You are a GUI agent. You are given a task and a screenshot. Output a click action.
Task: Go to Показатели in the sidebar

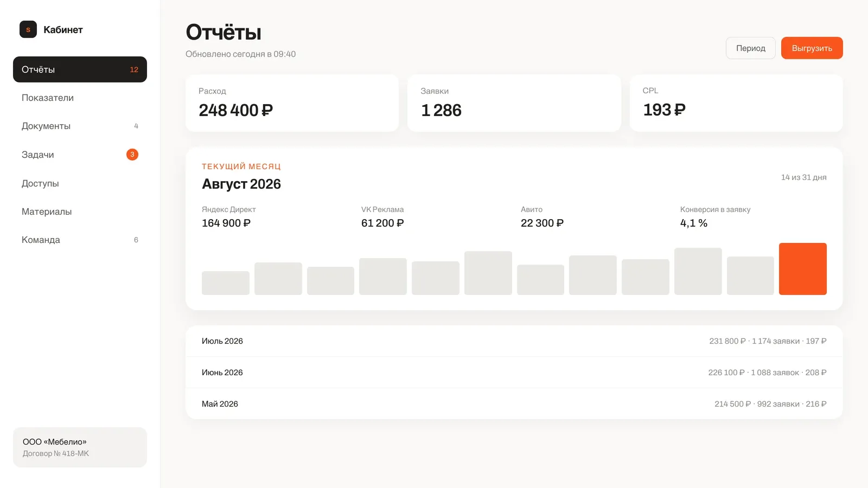coord(80,98)
